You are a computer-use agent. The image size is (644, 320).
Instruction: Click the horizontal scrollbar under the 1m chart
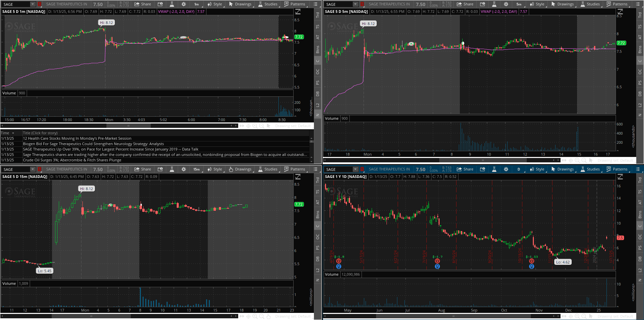tap(120, 126)
